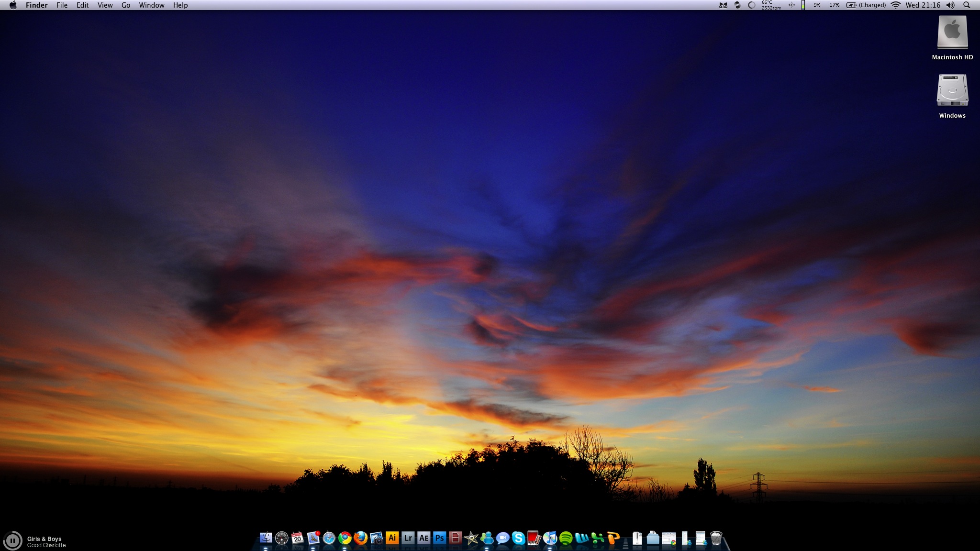Open the volume control menu

pyautogui.click(x=950, y=5)
